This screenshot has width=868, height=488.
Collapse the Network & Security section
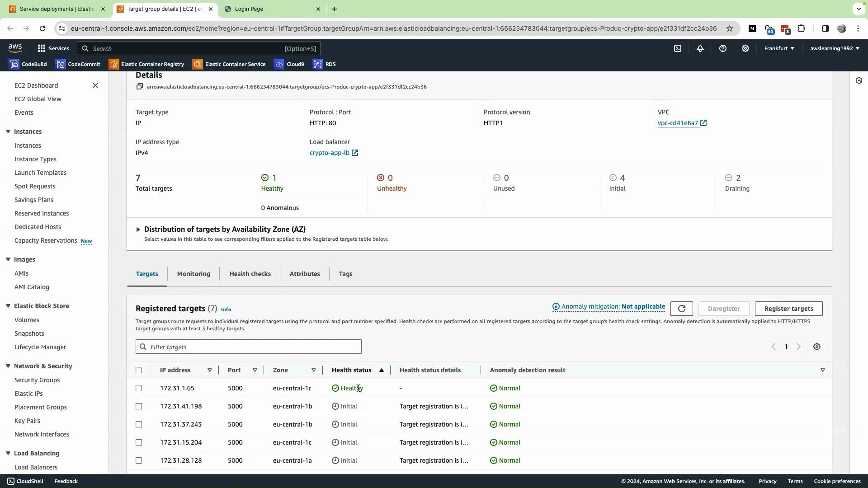point(8,366)
